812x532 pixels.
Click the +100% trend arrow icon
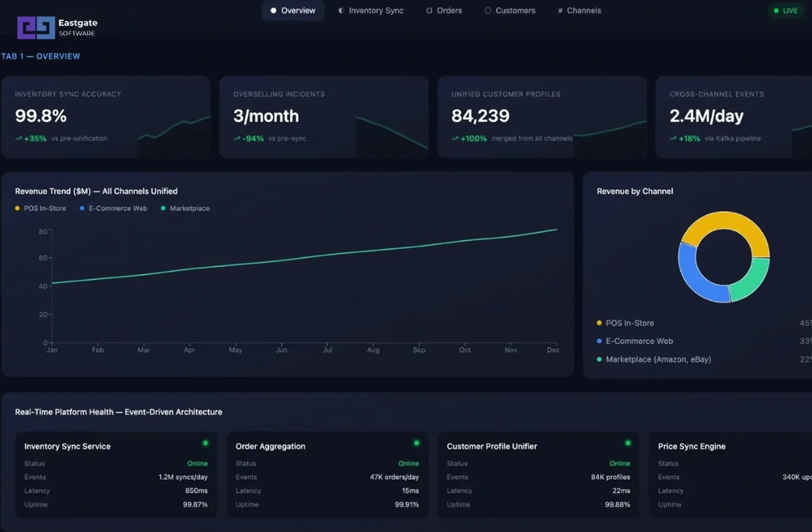[455, 139]
